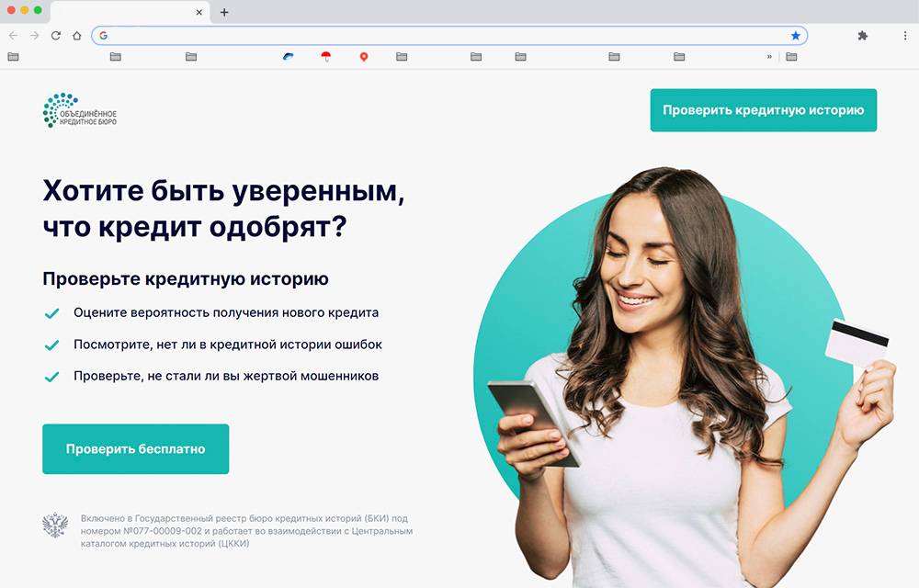The height and width of the screenshot is (588, 919).
Task: Click the blue bookmark star
Action: pyautogui.click(x=795, y=36)
